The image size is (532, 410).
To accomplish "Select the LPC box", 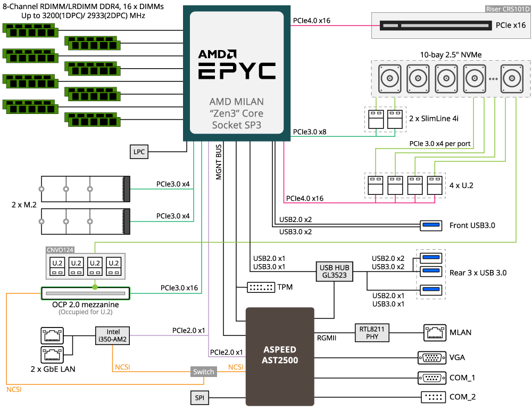I will click(139, 152).
